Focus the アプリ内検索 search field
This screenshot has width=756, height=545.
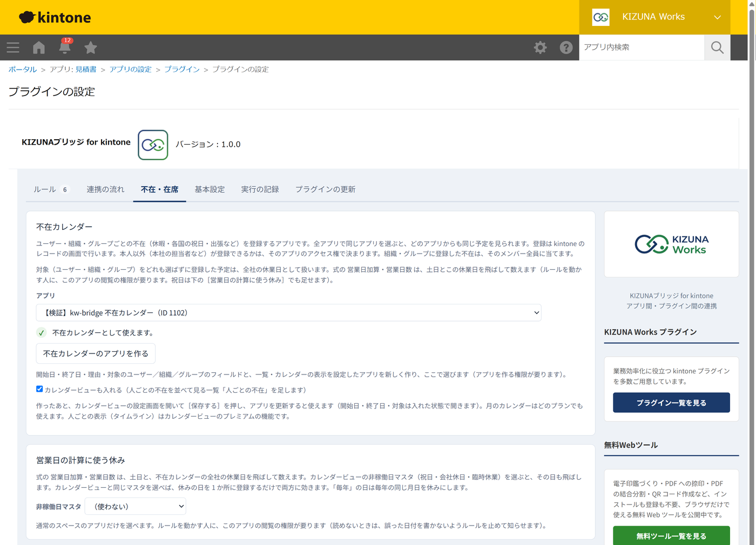pyautogui.click(x=642, y=47)
